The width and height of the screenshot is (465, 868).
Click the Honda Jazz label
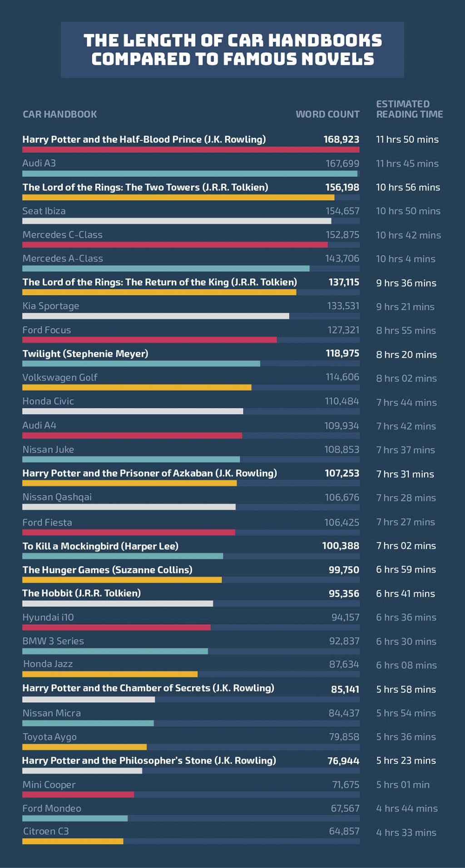[48, 664]
